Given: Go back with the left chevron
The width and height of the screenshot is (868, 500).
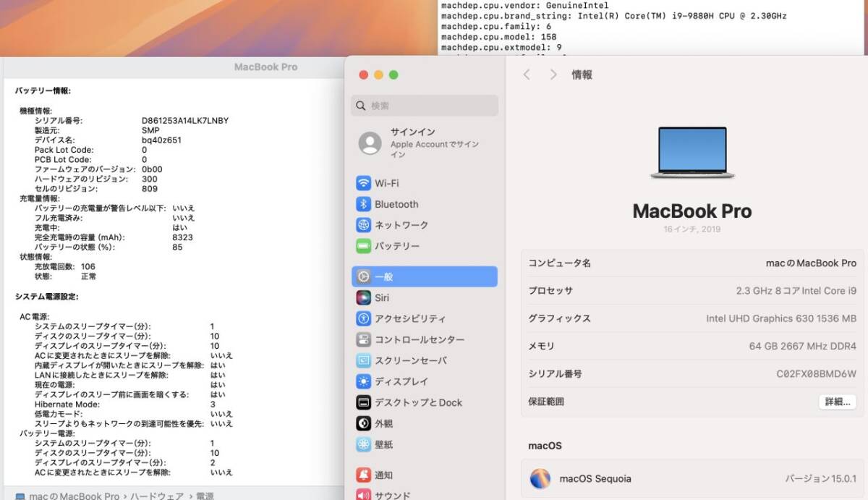Looking at the screenshot, I should (x=527, y=75).
